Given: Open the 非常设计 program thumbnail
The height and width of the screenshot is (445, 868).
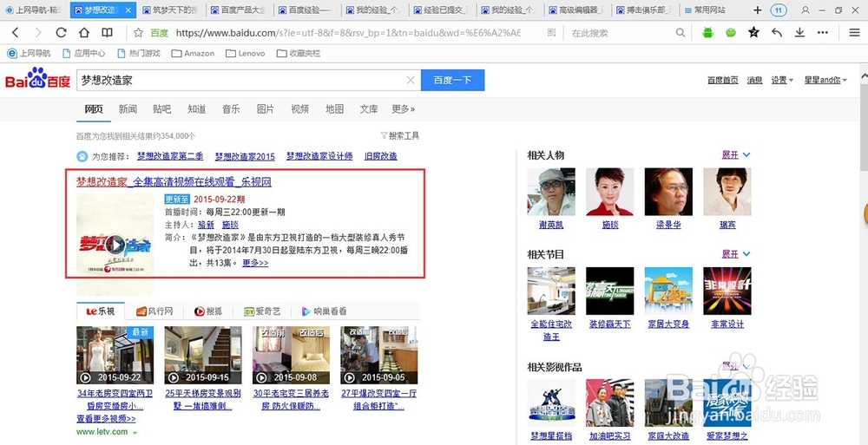Looking at the screenshot, I should (x=727, y=291).
